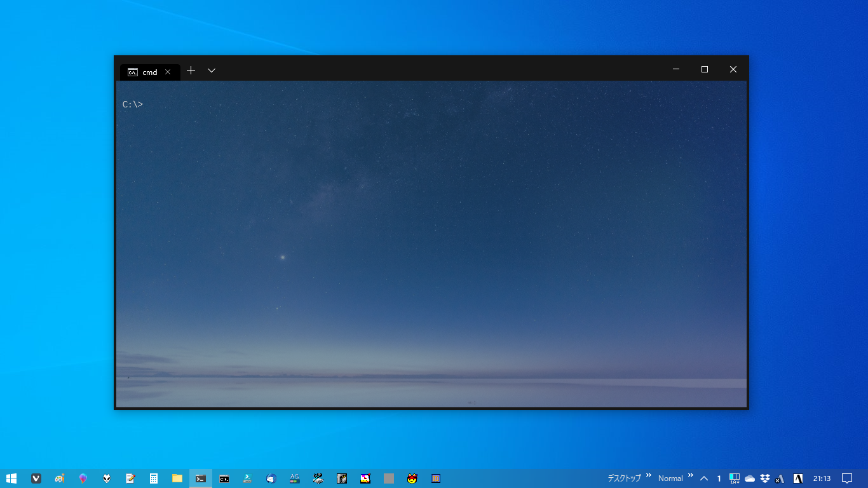Click the デスクトップ toolbar label
This screenshot has height=488, width=868.
[624, 478]
